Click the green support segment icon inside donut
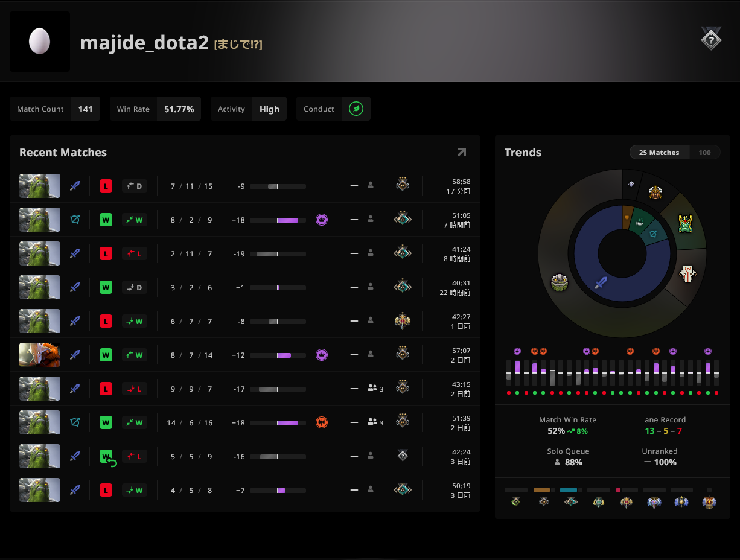 coord(640,221)
